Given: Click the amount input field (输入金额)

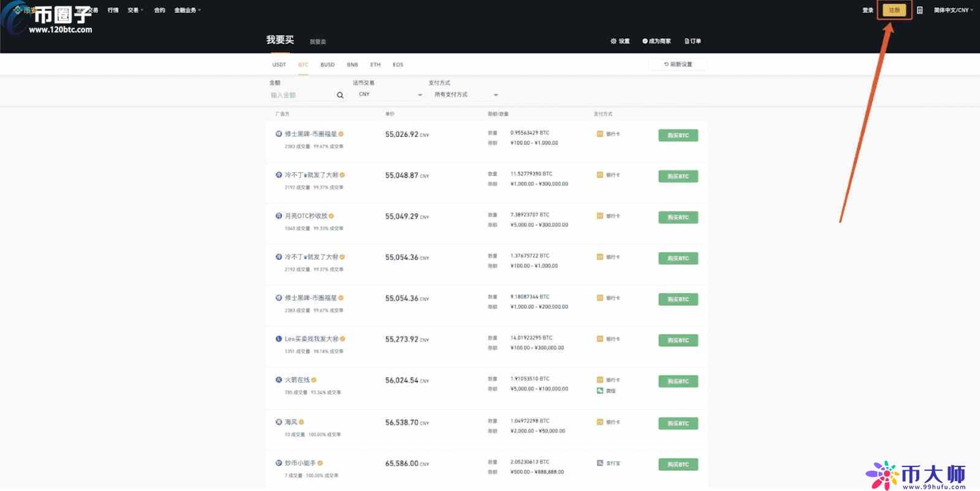Looking at the screenshot, I should click(x=301, y=95).
